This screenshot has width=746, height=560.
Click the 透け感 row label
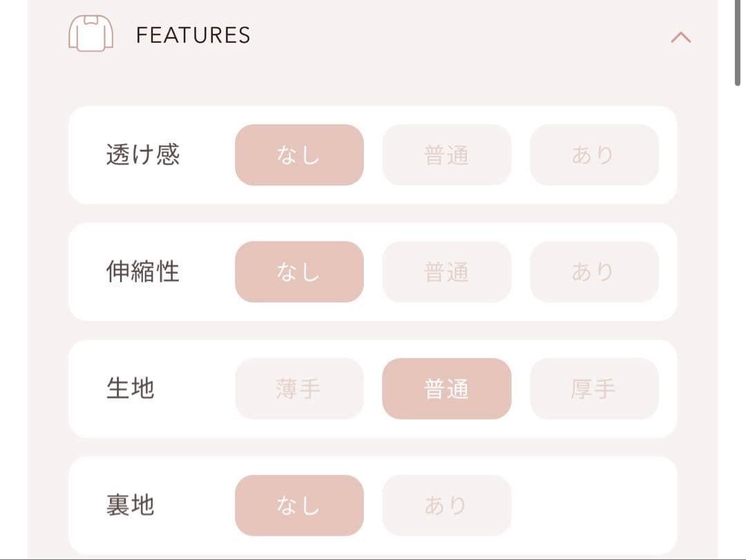(142, 155)
